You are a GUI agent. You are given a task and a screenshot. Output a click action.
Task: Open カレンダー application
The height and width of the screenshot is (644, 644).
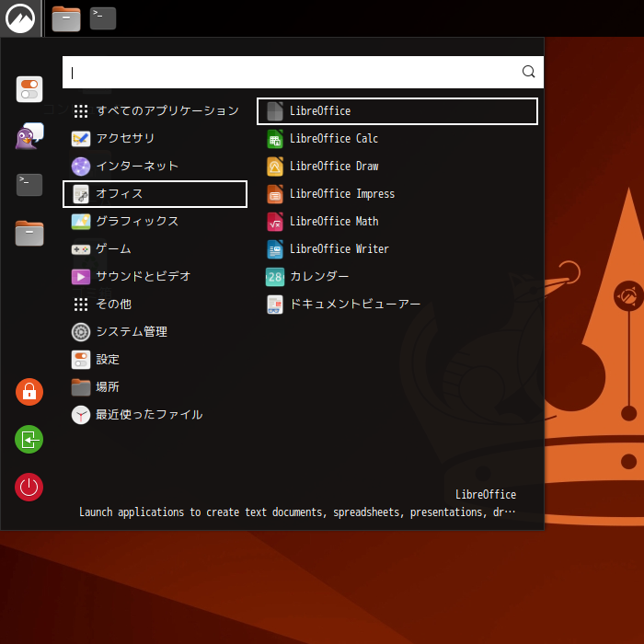(x=397, y=276)
